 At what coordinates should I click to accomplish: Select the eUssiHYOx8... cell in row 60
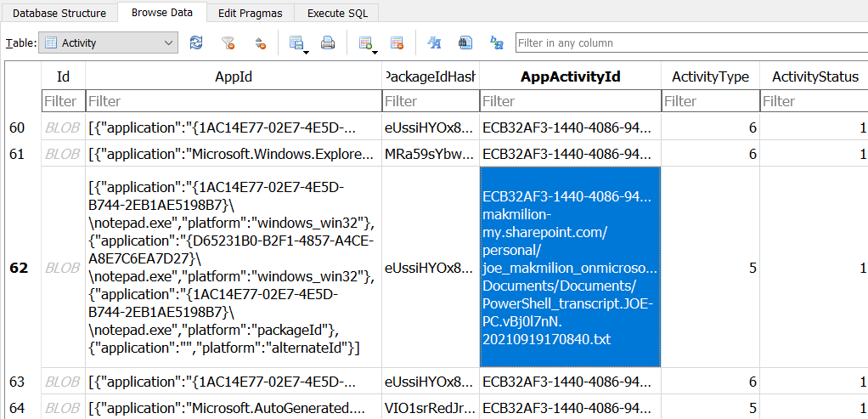pyautogui.click(x=431, y=128)
